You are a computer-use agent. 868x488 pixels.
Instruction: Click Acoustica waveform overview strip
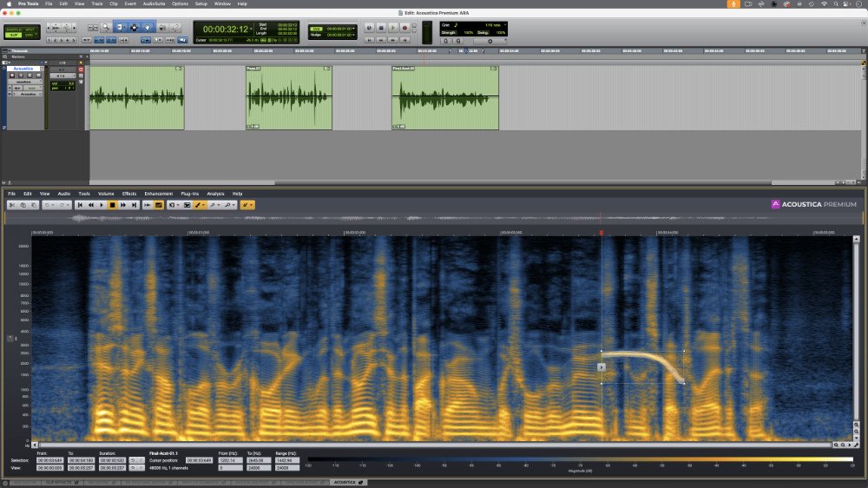coord(433,218)
